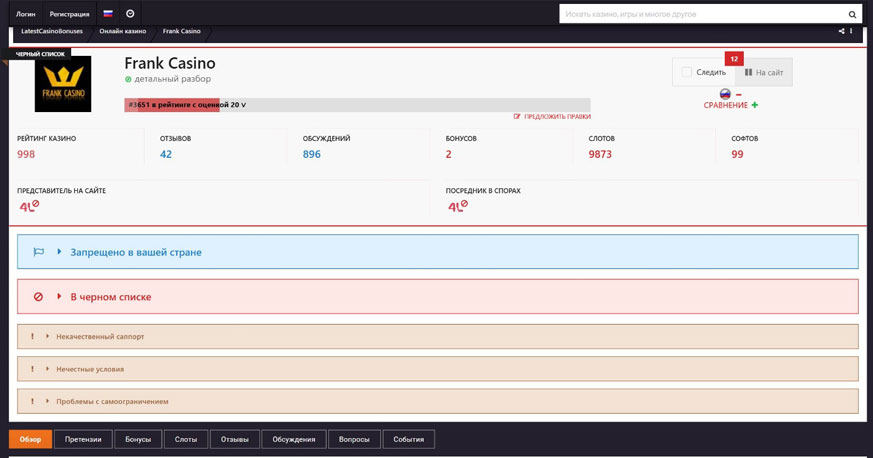Click exclamation icon beside Проблемы с самоограничением
The height and width of the screenshot is (458, 873).
(32, 401)
